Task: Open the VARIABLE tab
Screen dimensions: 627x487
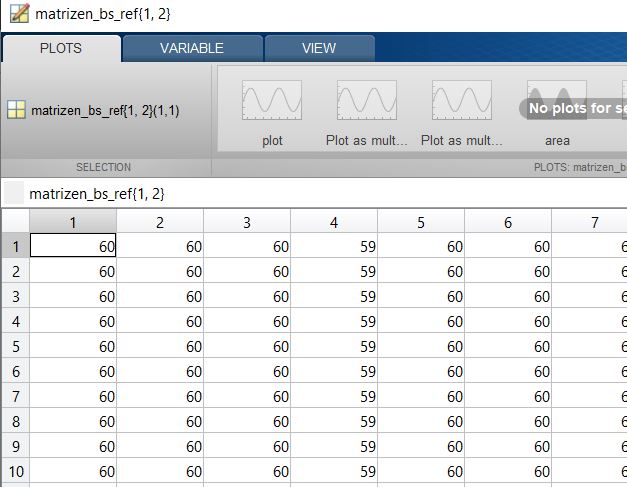Action: click(191, 48)
